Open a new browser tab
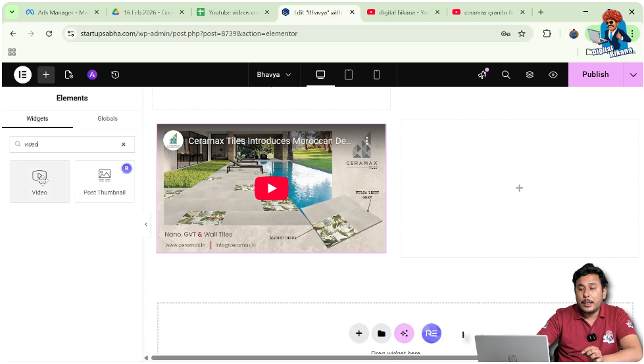 click(541, 12)
